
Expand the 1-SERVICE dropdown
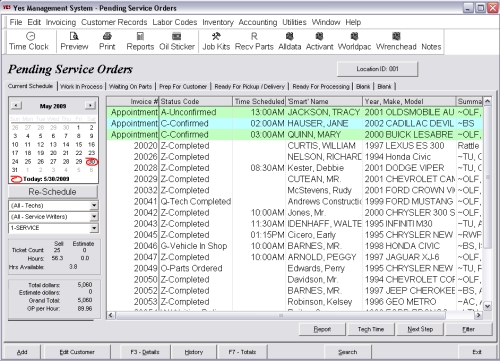[94, 228]
